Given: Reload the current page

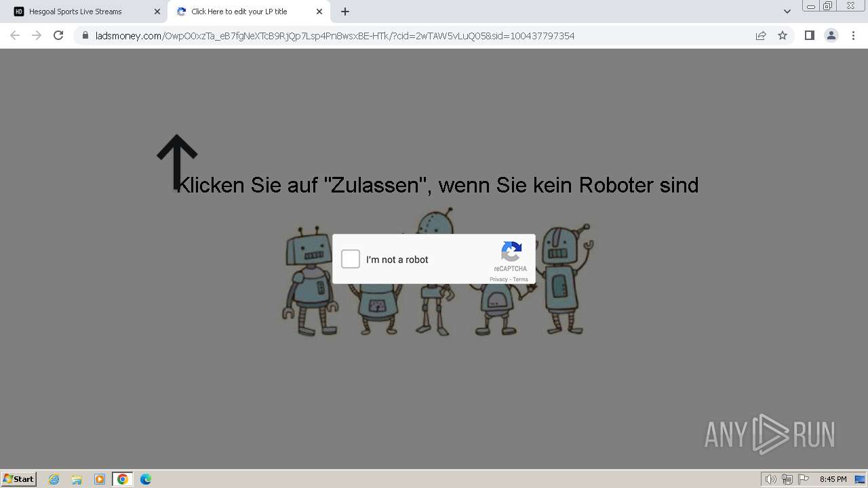Looking at the screenshot, I should 58,35.
